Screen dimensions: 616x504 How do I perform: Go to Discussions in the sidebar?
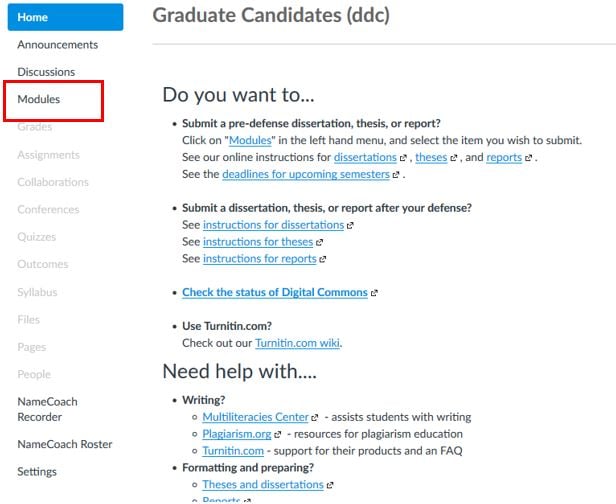(x=46, y=72)
